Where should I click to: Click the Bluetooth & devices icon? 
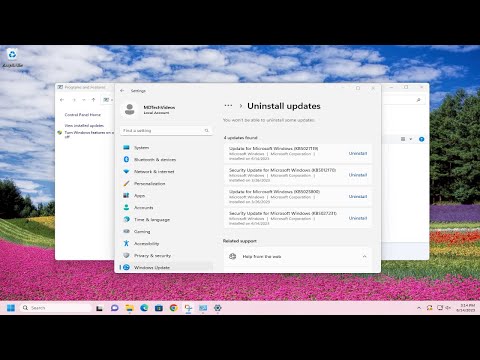126,160
